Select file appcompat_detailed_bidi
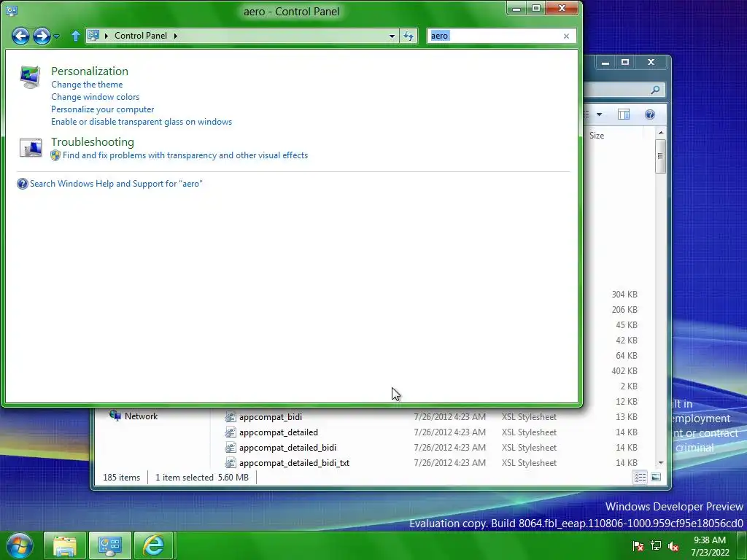Image resolution: width=747 pixels, height=560 pixels. coord(287,448)
